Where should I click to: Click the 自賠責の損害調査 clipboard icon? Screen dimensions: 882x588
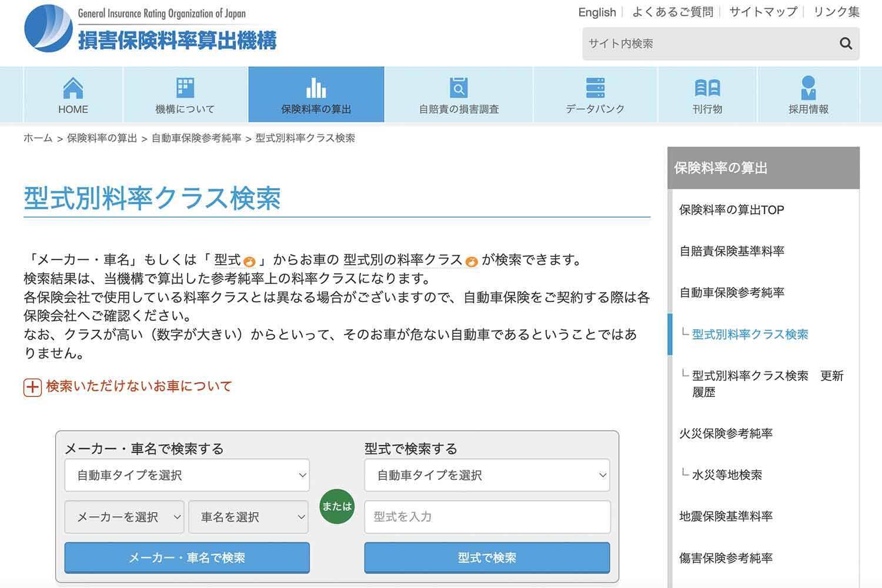click(459, 88)
